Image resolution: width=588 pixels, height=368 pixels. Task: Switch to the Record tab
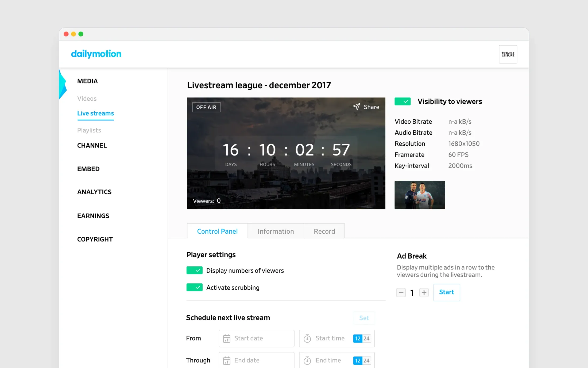point(324,231)
